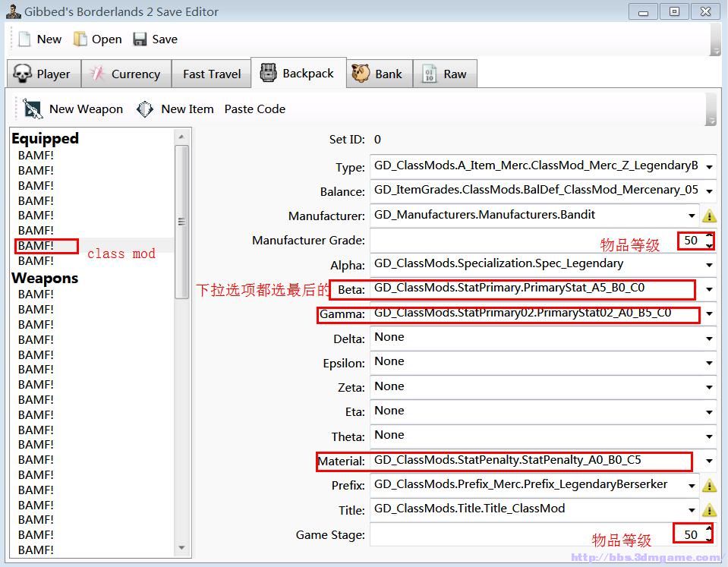Click the warning icon beside Prefix
The width and height of the screenshot is (728, 567).
pyautogui.click(x=710, y=485)
